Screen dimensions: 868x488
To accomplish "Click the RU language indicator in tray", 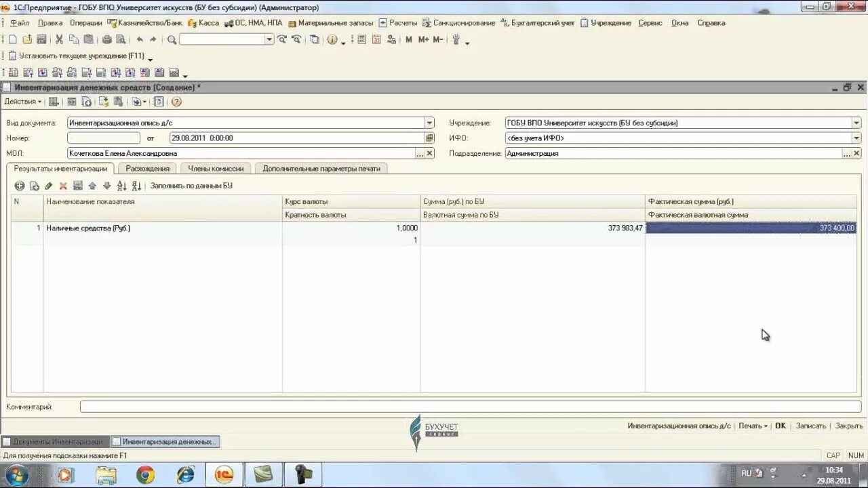I will click(x=746, y=473).
